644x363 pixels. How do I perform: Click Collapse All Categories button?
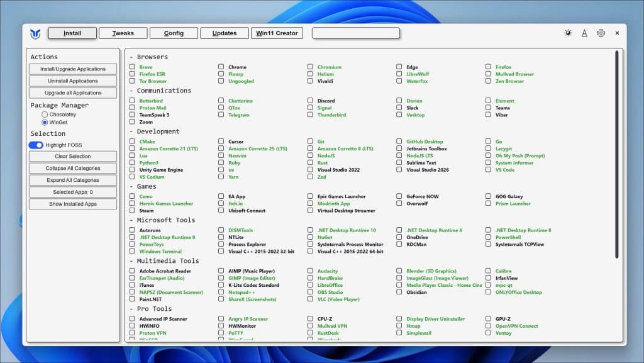point(73,169)
